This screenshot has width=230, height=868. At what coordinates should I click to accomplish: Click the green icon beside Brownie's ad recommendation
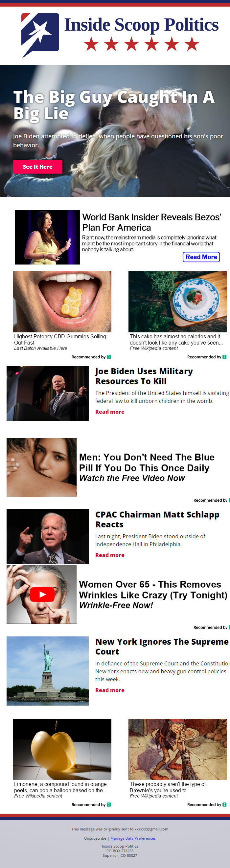(224, 805)
